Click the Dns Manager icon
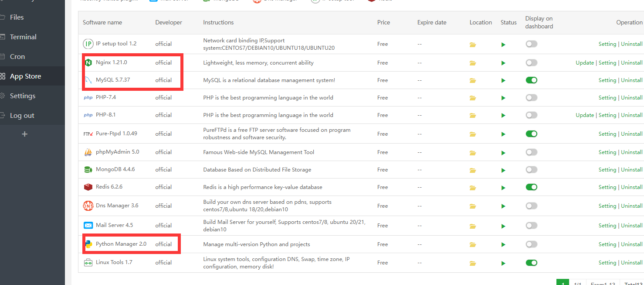Screen dimensions: 644x285 point(88,206)
